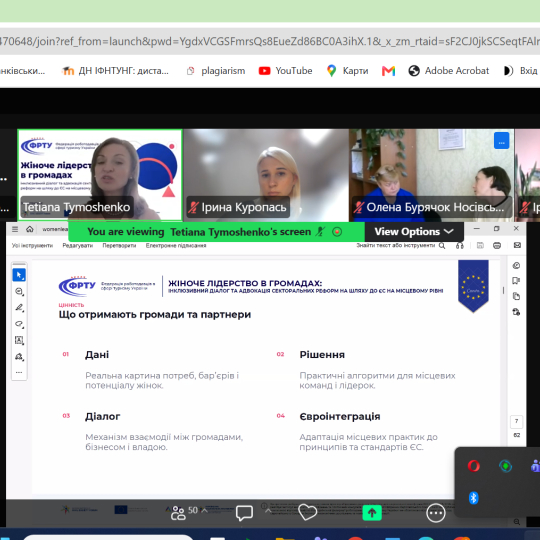540x540 pixels.
Task: Click the browser address bar URL
Action: pyautogui.click(x=270, y=41)
